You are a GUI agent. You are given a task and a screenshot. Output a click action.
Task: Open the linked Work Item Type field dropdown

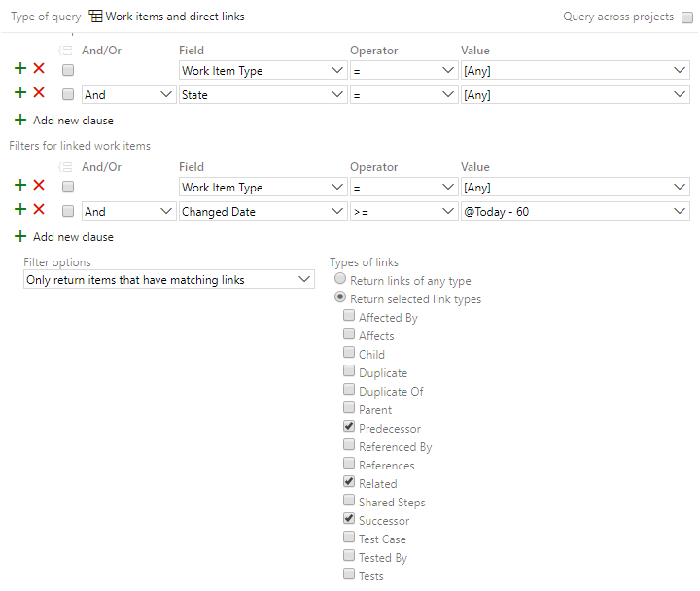[262, 187]
